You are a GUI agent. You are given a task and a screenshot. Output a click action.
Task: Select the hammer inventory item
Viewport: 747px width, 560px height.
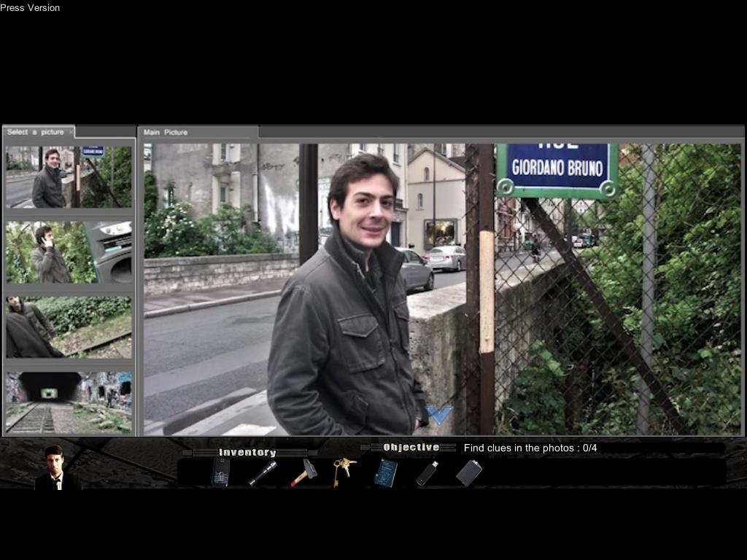click(304, 472)
